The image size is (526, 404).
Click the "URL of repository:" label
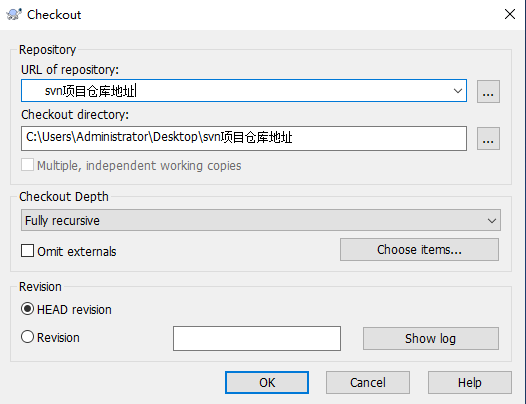pyautogui.click(x=70, y=69)
